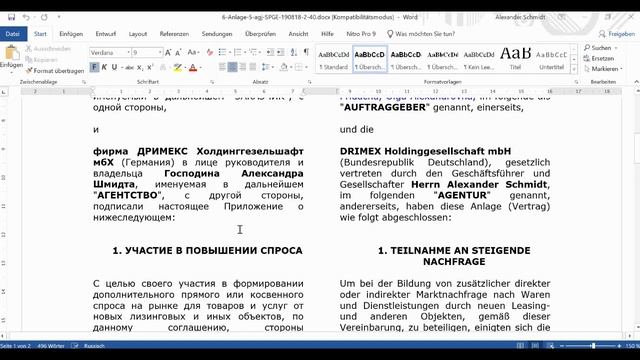This screenshot has height=360, width=640.
Task: Open the Schriftart dialog launcher
Action: coord(212,82)
